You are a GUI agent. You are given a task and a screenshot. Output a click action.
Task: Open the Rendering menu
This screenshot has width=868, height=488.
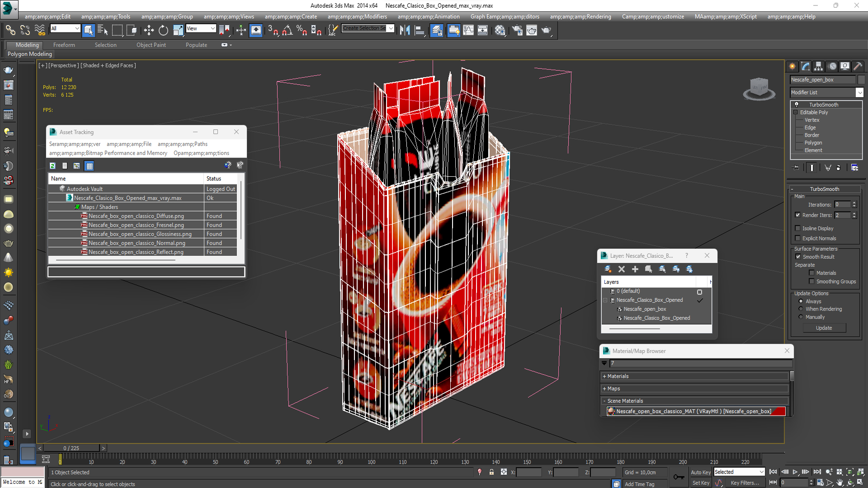[x=580, y=17]
